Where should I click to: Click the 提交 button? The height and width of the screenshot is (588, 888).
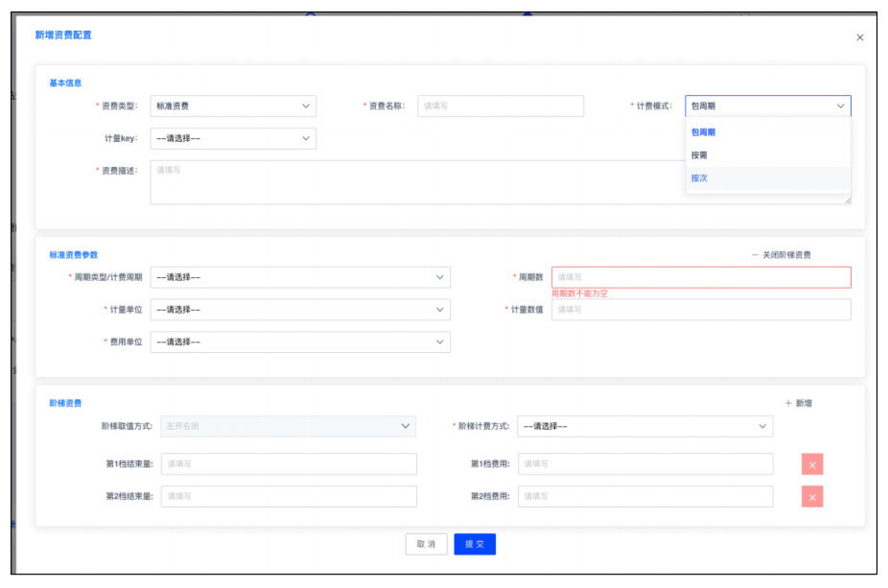coord(475,544)
